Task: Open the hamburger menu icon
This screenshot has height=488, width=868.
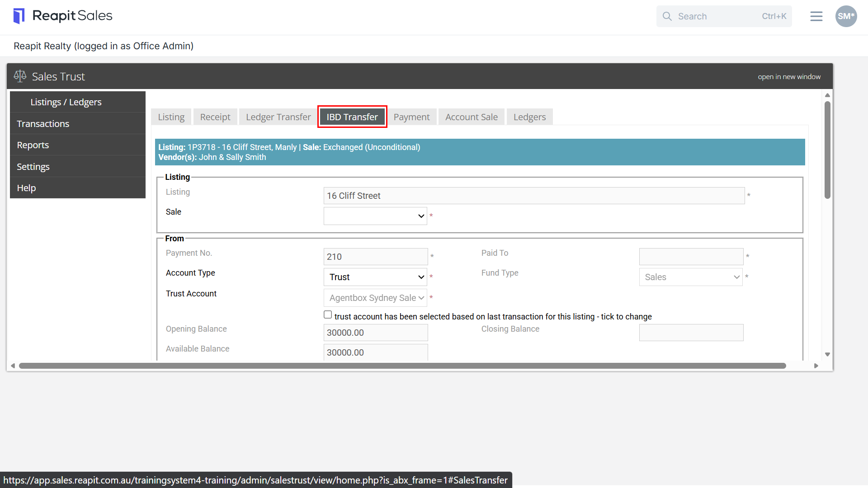Action: 816,16
